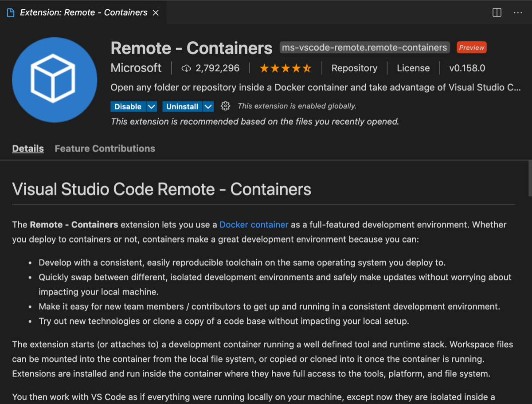This screenshot has height=404, width=532.
Task: Follow the Docker container hyperlink
Action: [254, 224]
